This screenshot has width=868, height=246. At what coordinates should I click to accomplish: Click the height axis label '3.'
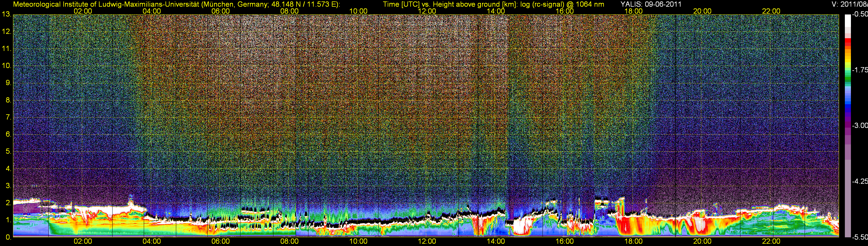pyautogui.click(x=8, y=186)
